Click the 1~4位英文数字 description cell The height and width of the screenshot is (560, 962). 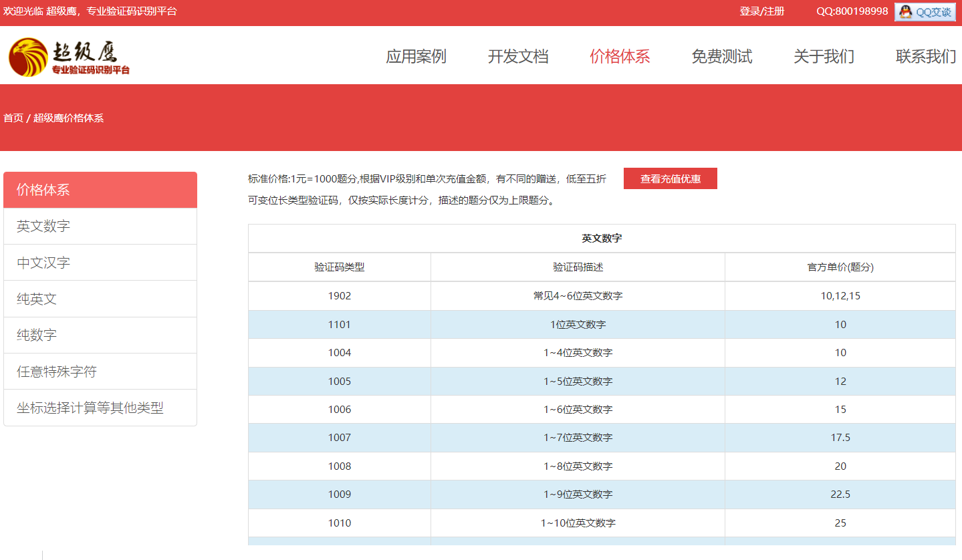click(x=578, y=353)
